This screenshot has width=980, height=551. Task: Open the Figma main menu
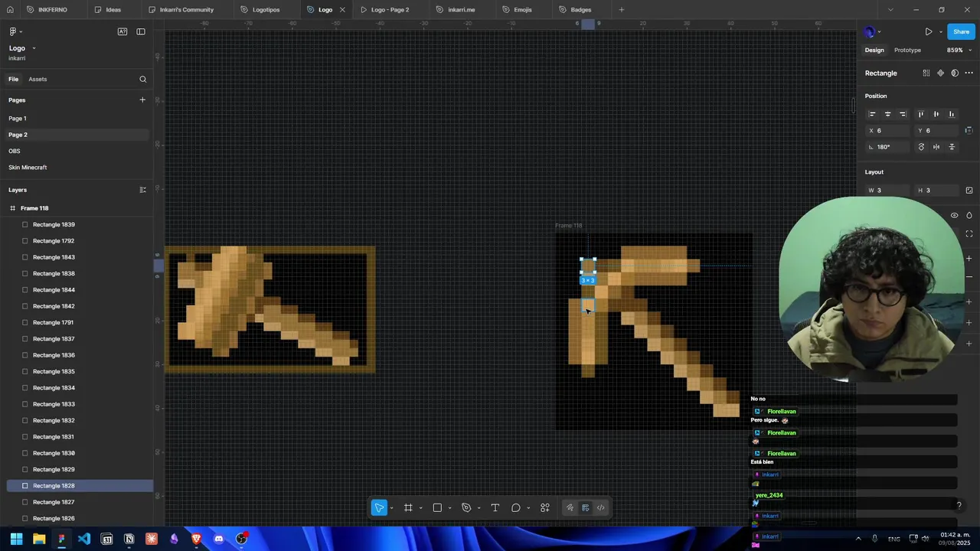tap(15, 31)
